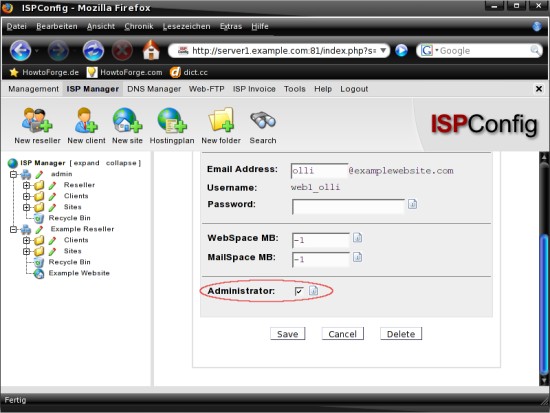Click the Delete button

click(401, 334)
